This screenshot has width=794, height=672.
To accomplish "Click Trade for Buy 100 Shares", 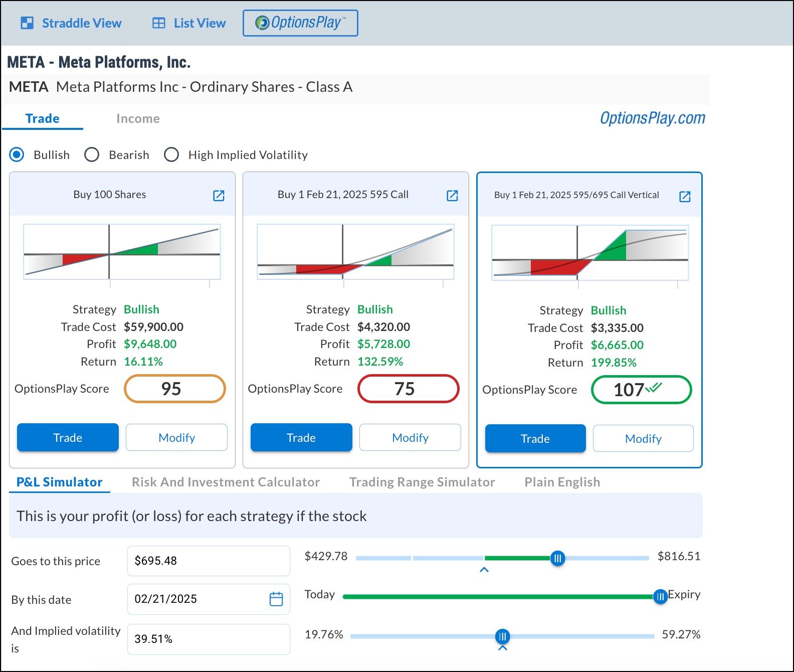I will (68, 437).
